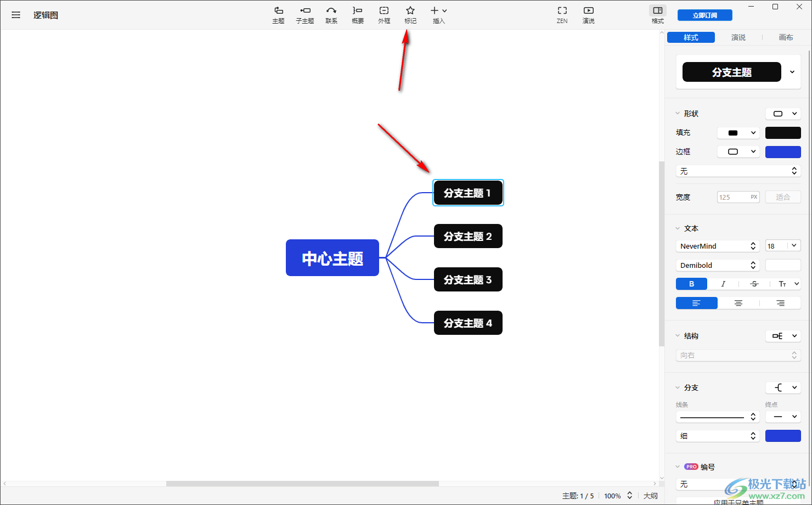Screen dimensions: 812x505
Task: Click the 适合 fit button
Action: point(783,197)
